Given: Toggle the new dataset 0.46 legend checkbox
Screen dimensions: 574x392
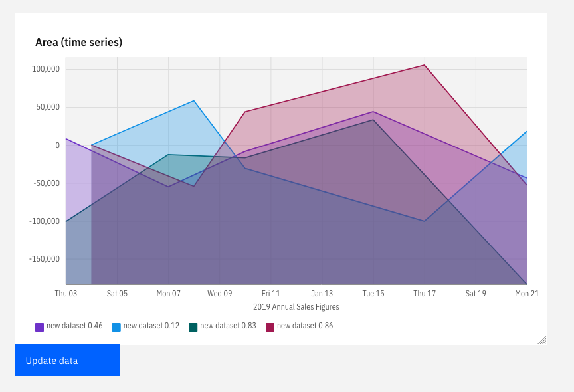Looking at the screenshot, I should pyautogui.click(x=40, y=327).
